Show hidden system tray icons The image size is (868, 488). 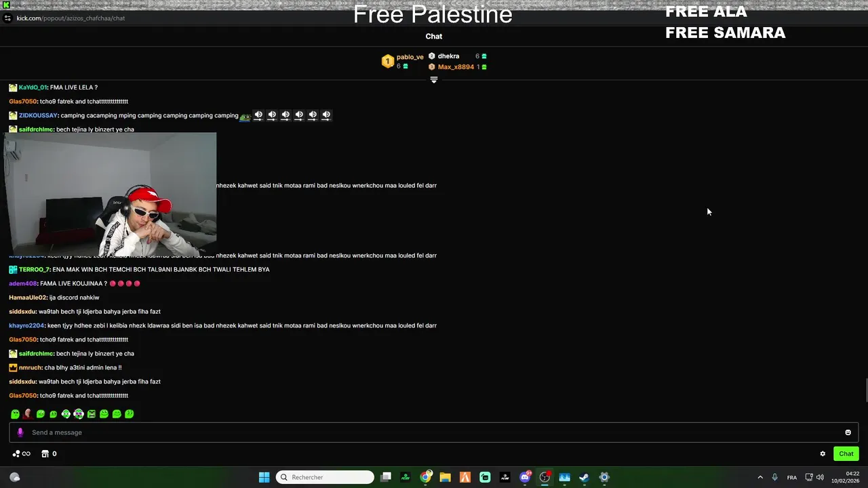[x=760, y=477]
